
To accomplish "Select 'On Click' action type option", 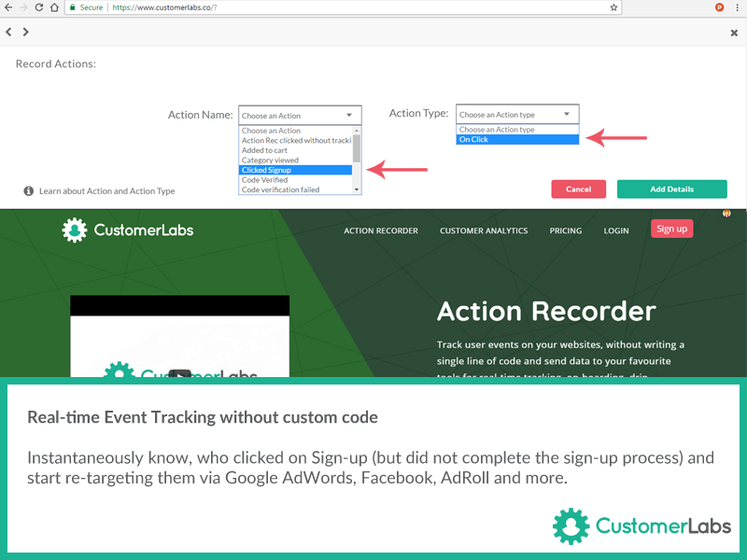I will (517, 139).
